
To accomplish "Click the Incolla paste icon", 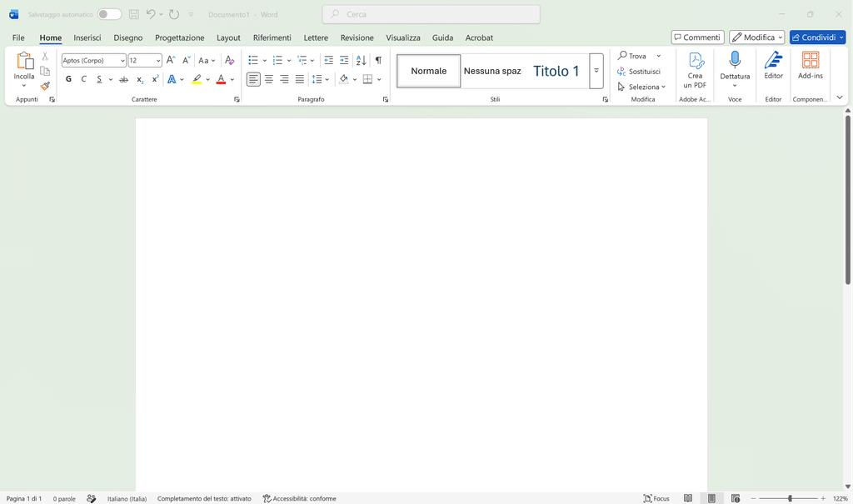I will click(x=24, y=61).
